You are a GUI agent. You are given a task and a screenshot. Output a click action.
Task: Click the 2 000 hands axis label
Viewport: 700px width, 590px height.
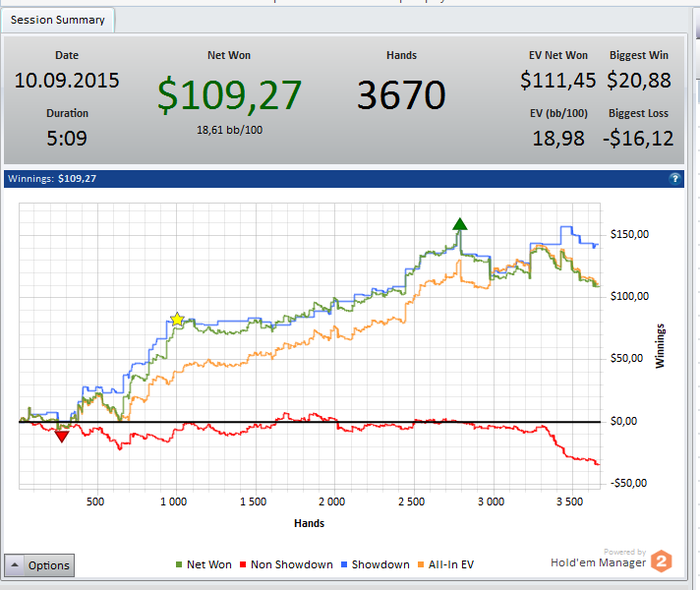point(332,502)
